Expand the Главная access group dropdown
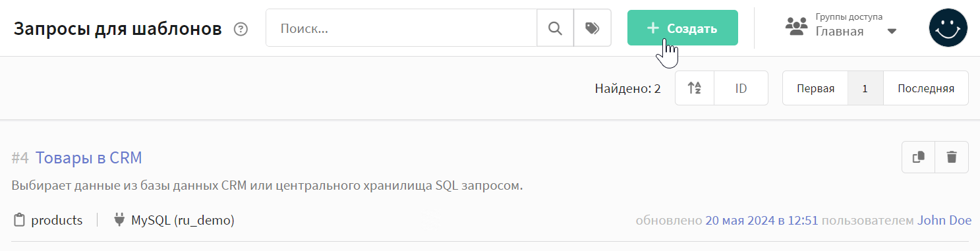The width and height of the screenshot is (980, 251). [892, 31]
